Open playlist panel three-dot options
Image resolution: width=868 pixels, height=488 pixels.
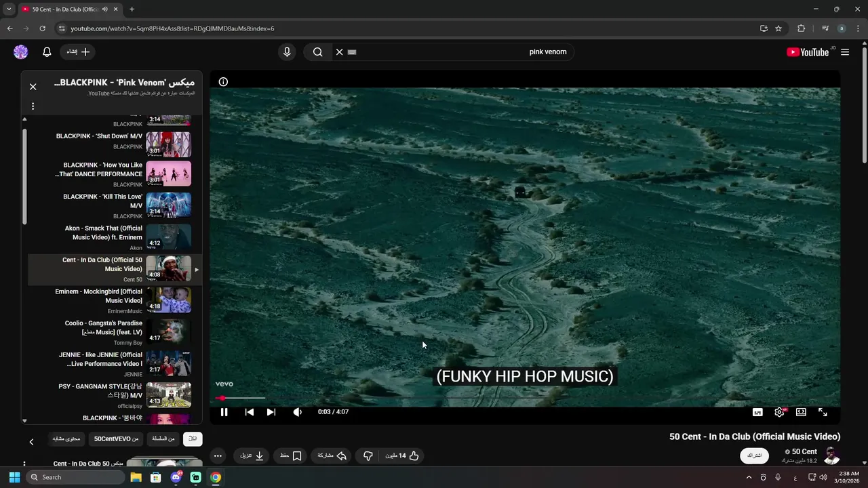tap(33, 106)
